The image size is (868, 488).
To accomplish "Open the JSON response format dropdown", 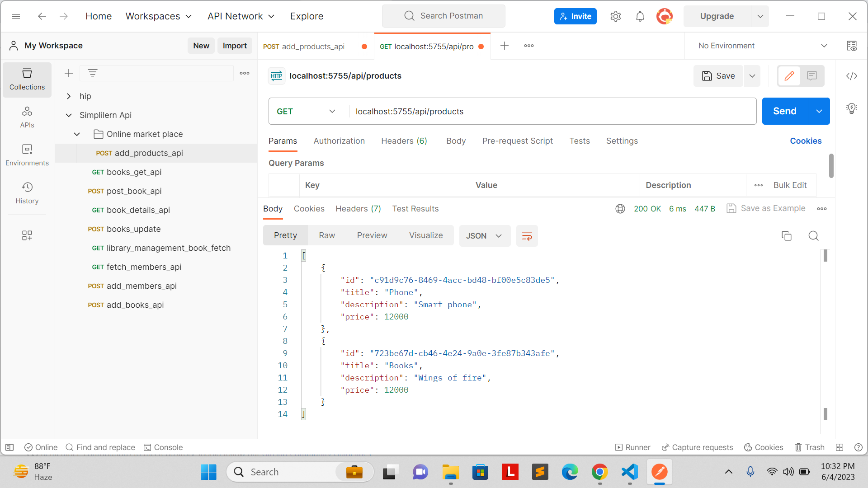I will [485, 235].
